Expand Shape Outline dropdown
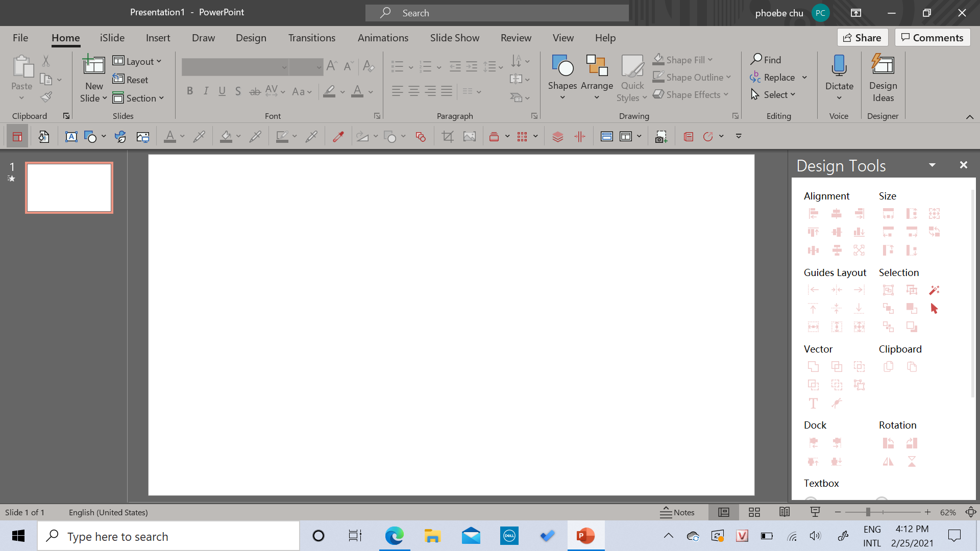The image size is (980, 551). click(728, 77)
